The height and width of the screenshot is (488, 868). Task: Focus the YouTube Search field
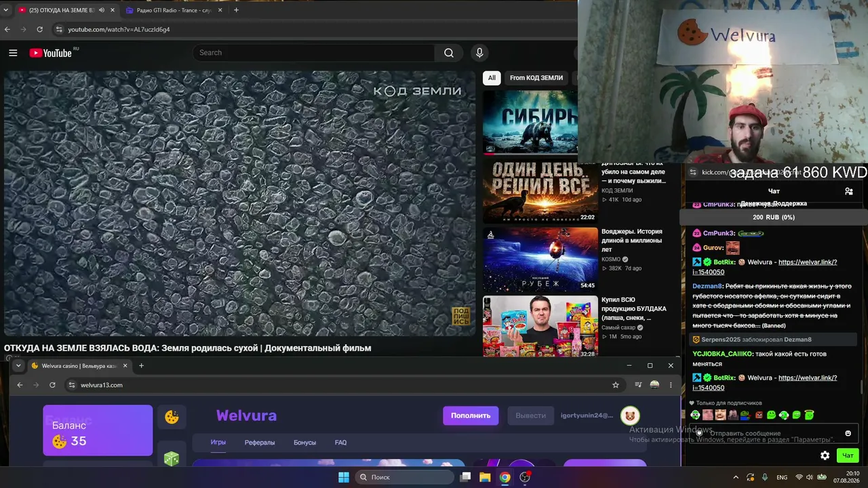(313, 53)
